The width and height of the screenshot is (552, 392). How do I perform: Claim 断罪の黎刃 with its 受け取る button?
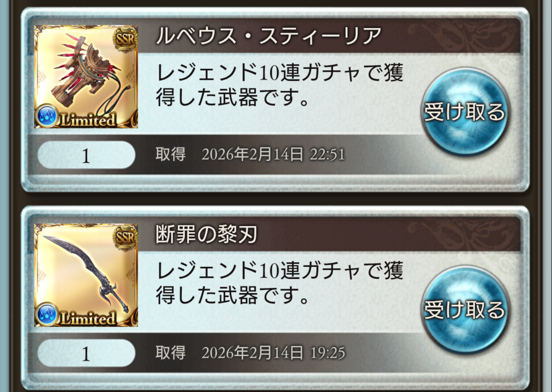(x=465, y=310)
